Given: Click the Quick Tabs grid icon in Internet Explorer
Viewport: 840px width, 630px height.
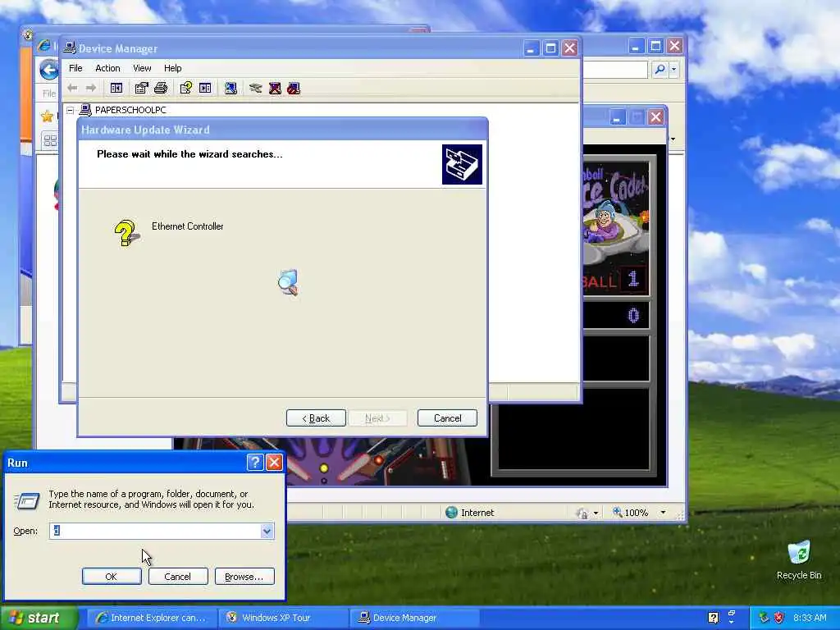Looking at the screenshot, I should 50,141.
